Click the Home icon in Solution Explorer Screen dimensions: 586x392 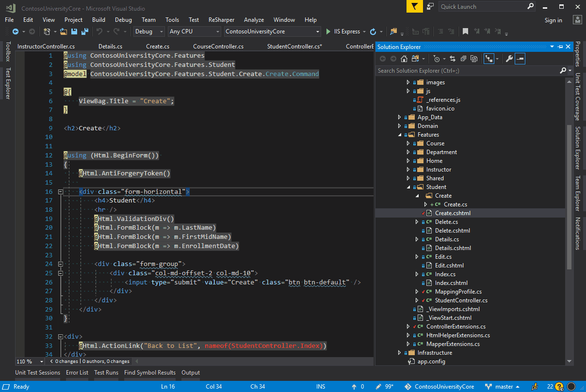[404, 59]
